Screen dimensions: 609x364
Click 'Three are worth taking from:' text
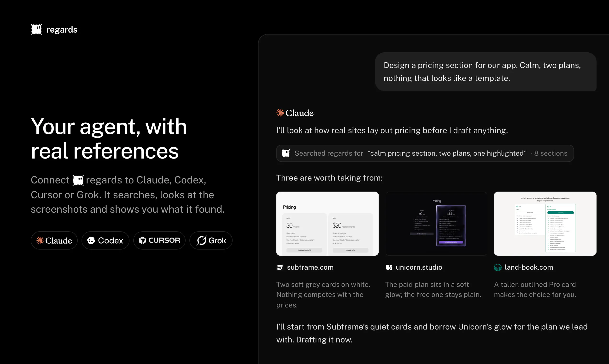point(329,178)
